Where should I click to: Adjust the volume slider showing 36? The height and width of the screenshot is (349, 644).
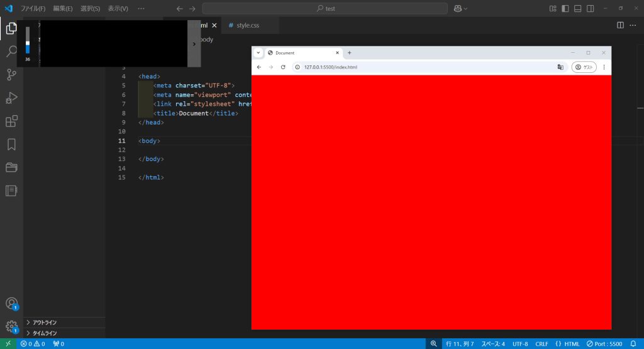[28, 44]
